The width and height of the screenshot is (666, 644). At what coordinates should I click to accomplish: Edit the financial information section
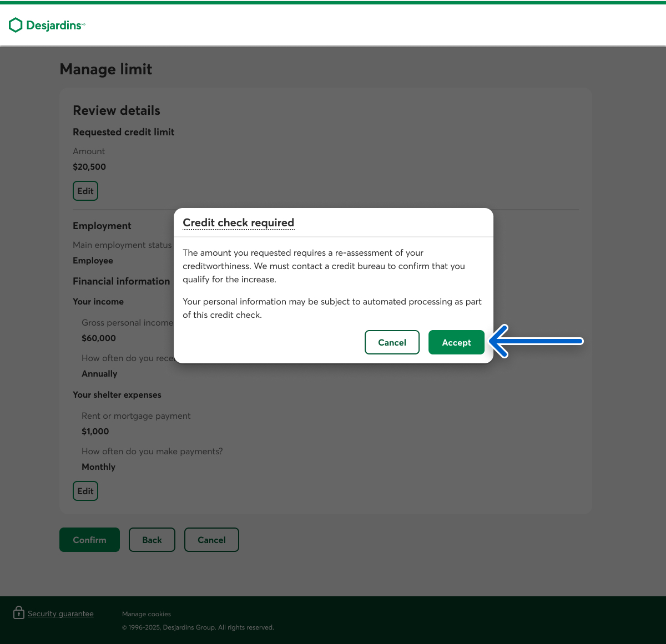click(x=85, y=491)
